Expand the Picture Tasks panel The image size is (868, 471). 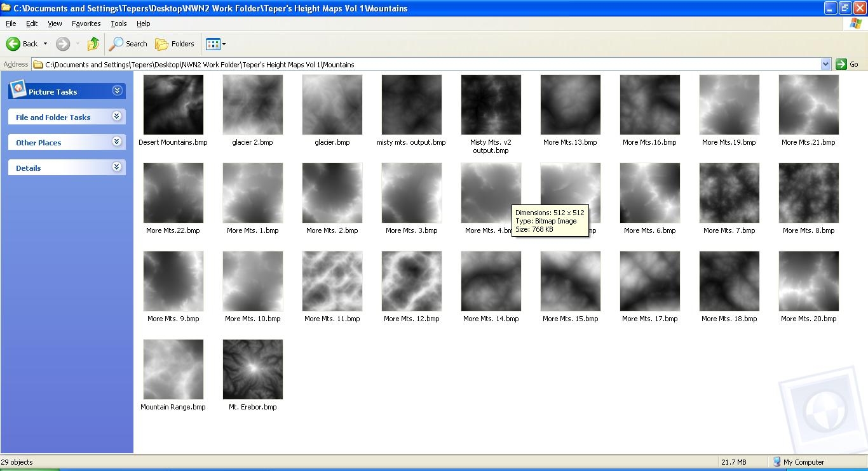[x=117, y=91]
